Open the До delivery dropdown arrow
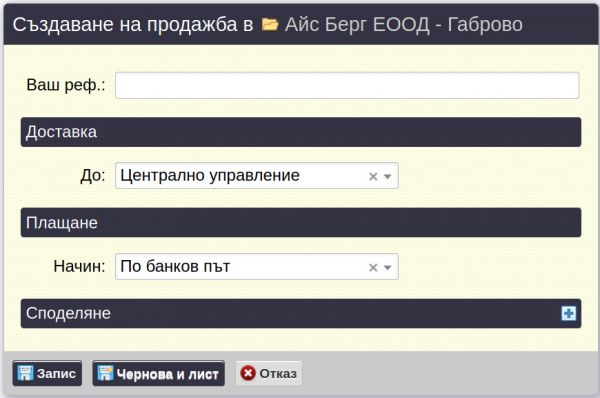 tap(388, 177)
